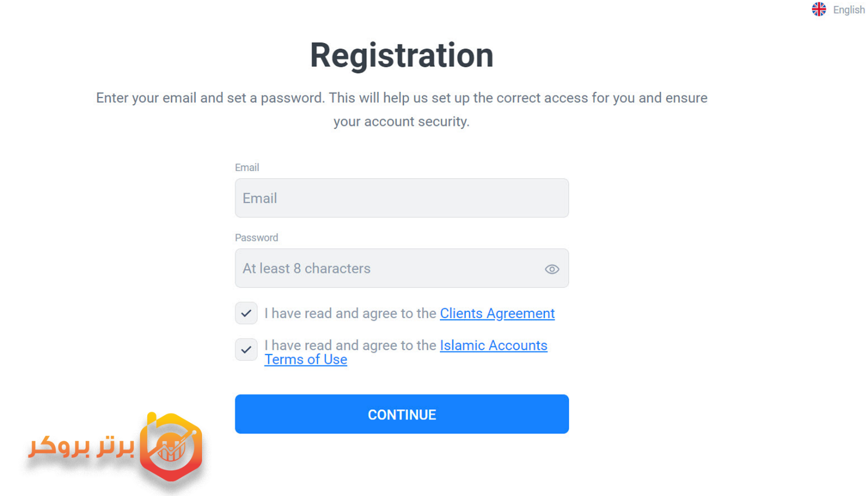Show password using the eye icon
868x496 pixels.
pyautogui.click(x=551, y=269)
